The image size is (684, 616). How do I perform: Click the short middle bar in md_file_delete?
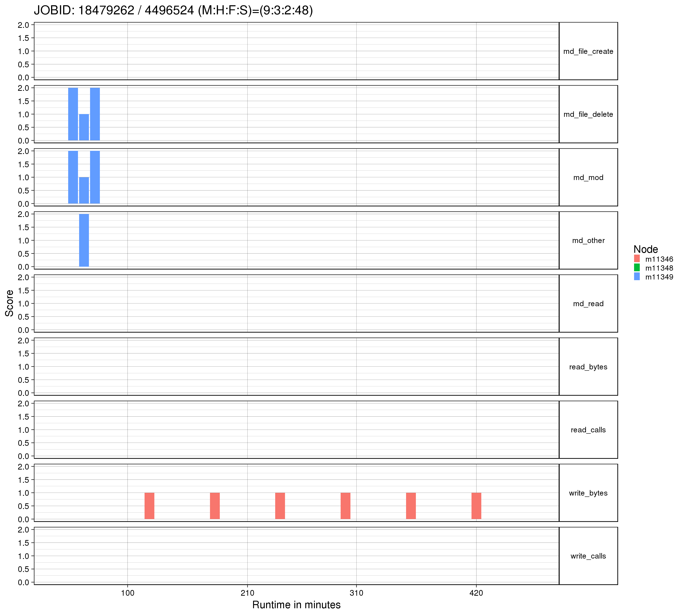(x=84, y=127)
